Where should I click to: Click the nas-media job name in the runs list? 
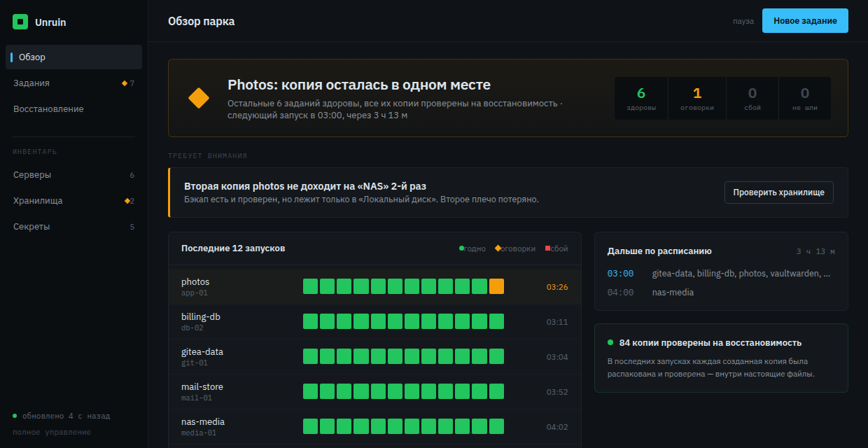(x=203, y=422)
